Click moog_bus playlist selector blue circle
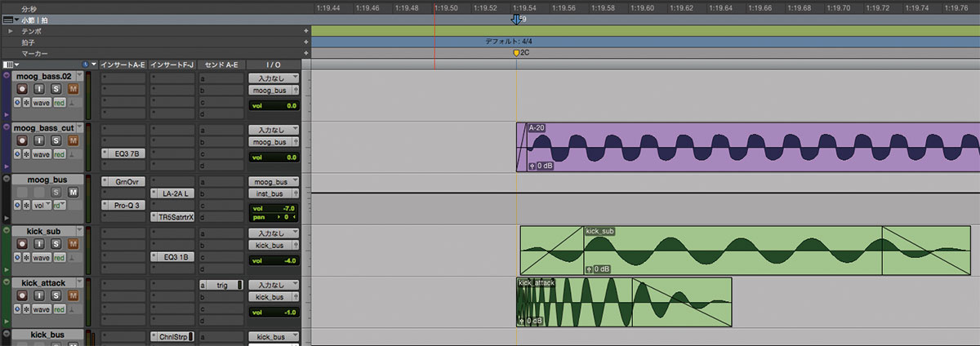 pyautogui.click(x=17, y=206)
